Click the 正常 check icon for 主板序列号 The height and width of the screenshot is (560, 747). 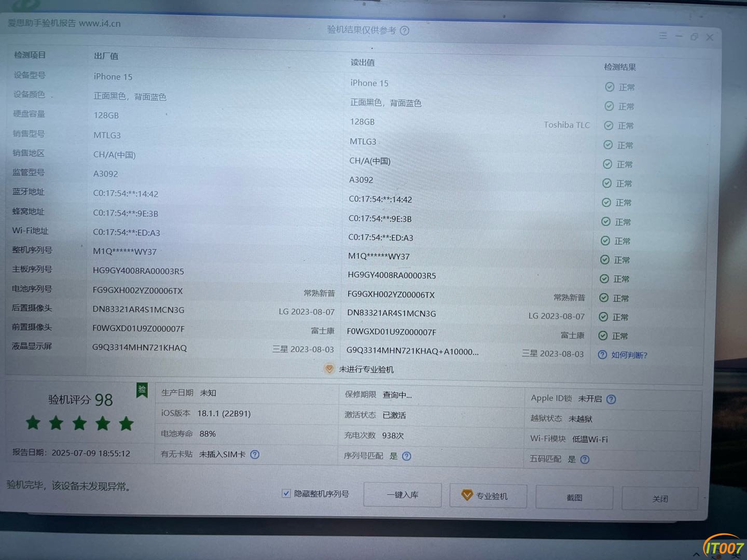coord(604,279)
